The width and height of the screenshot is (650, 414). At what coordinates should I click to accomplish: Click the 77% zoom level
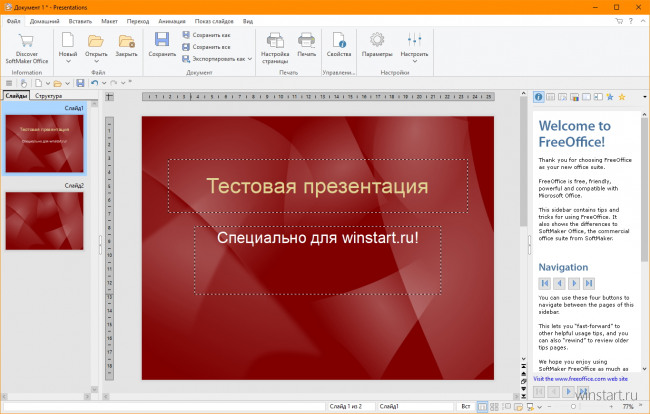coord(628,407)
